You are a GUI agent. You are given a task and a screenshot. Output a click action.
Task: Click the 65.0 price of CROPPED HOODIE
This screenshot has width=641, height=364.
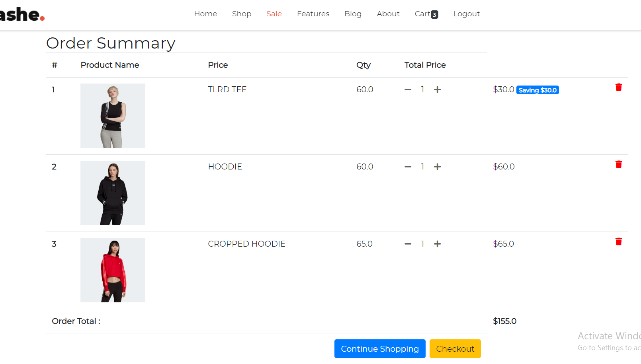tap(364, 244)
